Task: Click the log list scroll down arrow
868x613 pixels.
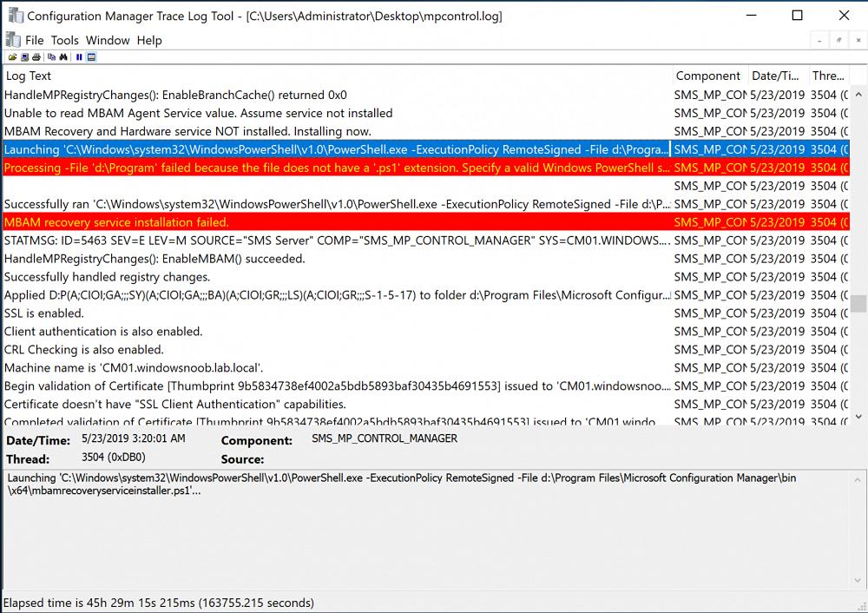Action: [x=858, y=417]
